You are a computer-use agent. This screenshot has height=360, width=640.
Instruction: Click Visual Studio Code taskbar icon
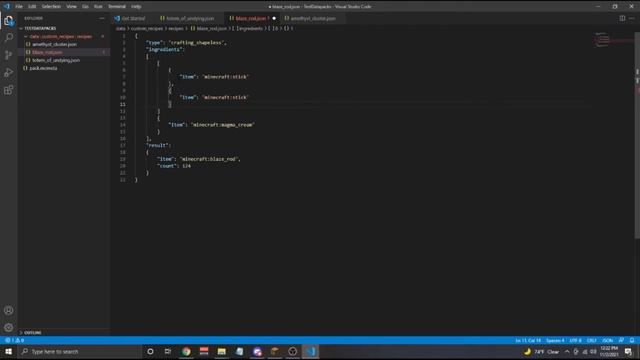click(311, 351)
